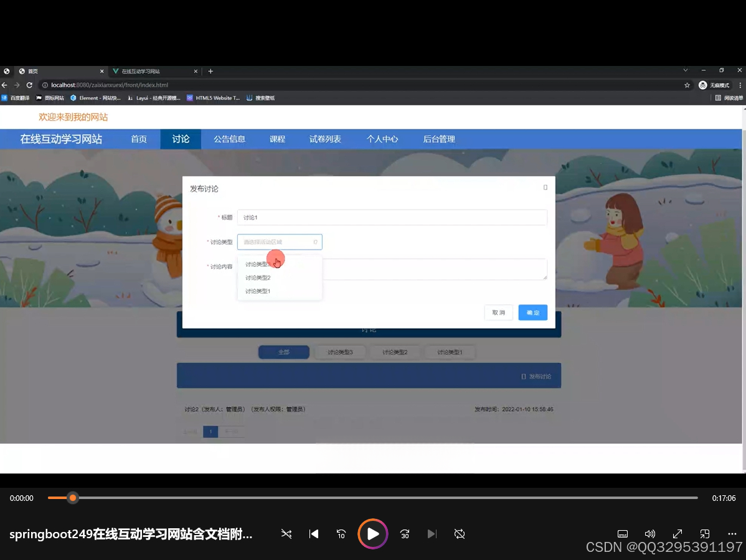Click the 标题 input showing 讨论1
746x560 pixels.
tap(392, 217)
